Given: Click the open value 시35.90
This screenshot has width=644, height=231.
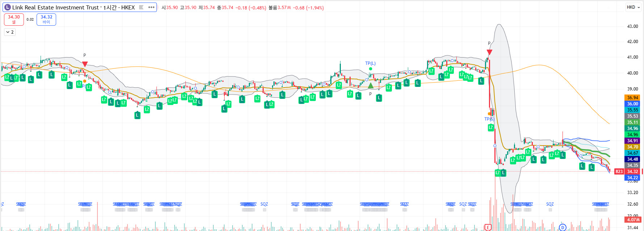Looking at the screenshot, I should [170, 8].
